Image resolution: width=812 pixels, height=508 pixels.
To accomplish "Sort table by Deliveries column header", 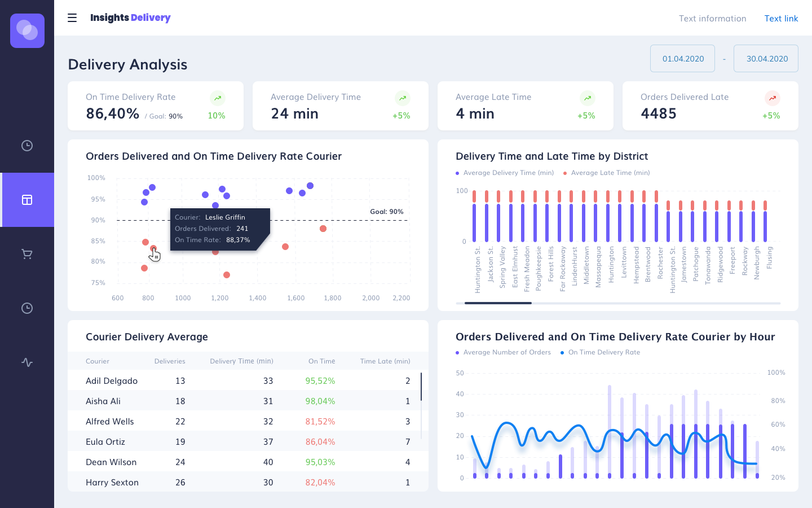I will coord(170,361).
